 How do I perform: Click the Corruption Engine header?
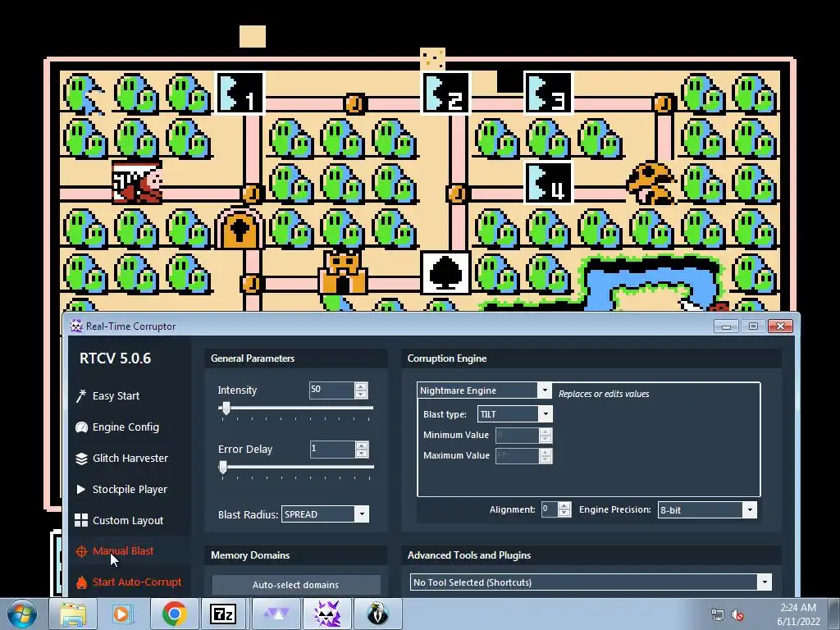[447, 358]
